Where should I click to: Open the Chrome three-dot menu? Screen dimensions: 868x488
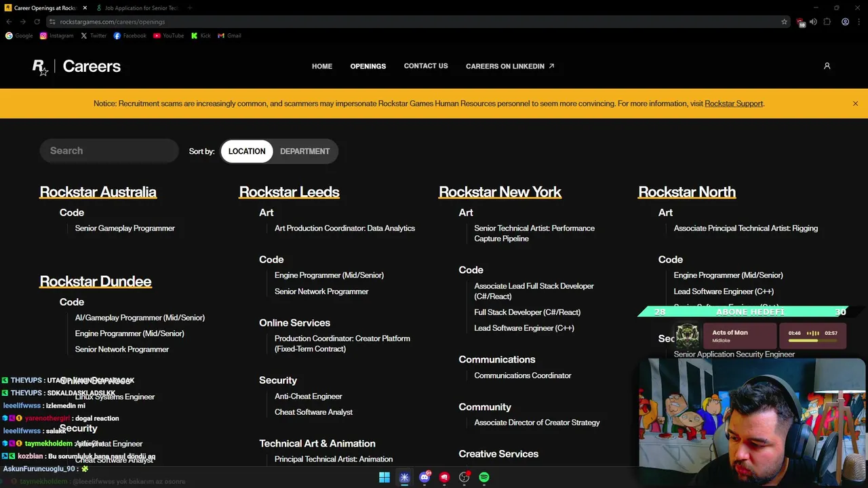tap(859, 22)
